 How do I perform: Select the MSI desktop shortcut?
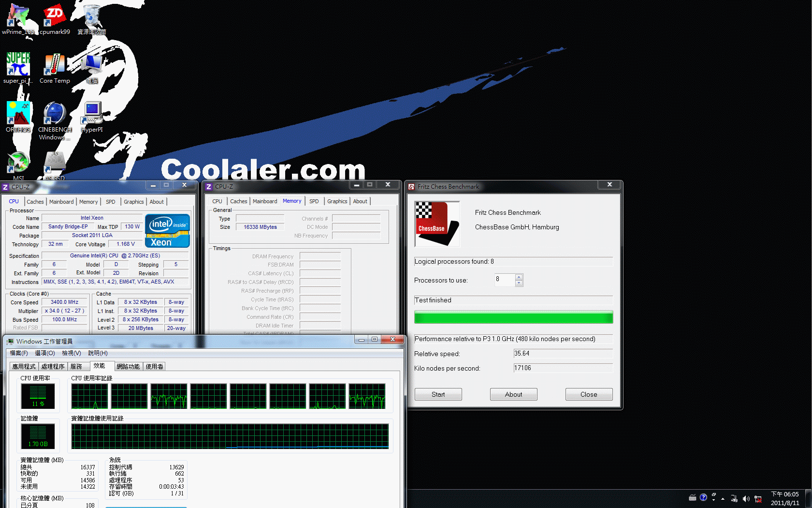pos(18,166)
